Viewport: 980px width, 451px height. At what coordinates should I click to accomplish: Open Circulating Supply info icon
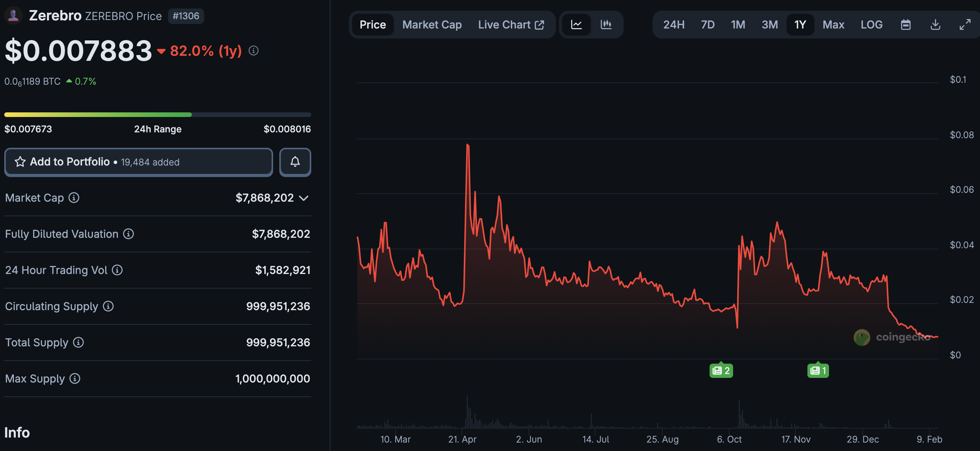(108, 306)
